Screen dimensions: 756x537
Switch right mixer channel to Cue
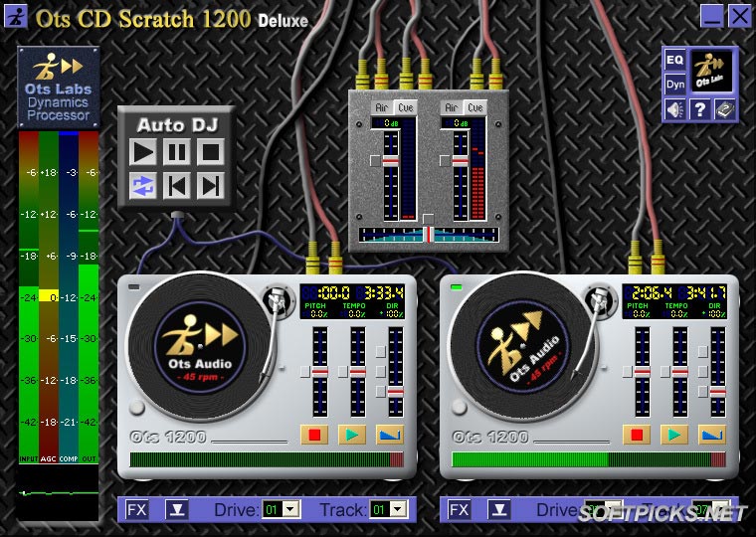click(474, 107)
